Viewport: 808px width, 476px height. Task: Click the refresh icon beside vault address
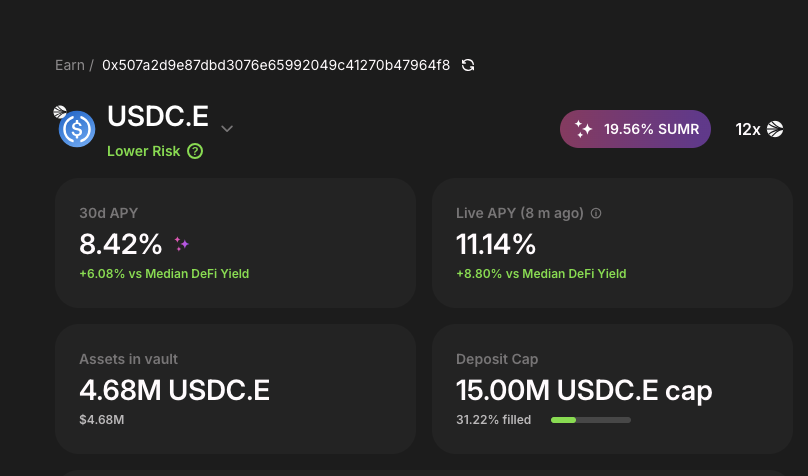click(x=468, y=65)
